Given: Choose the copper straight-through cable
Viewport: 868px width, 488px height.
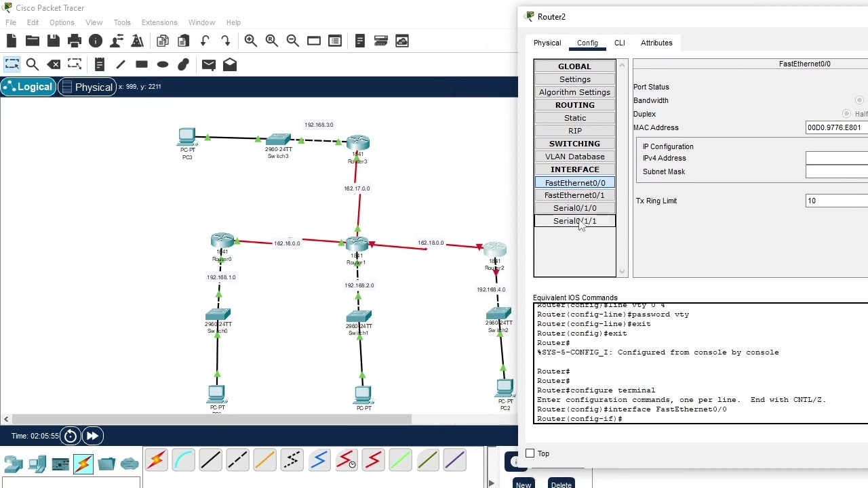Looking at the screenshot, I should (x=210, y=461).
